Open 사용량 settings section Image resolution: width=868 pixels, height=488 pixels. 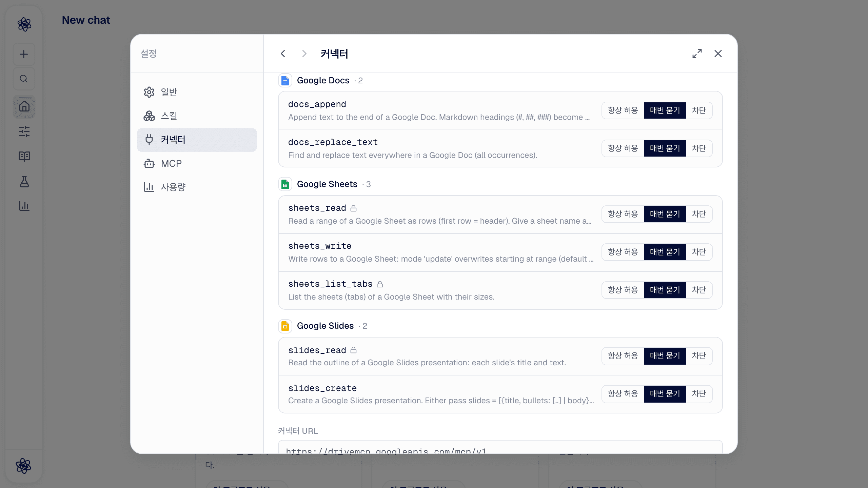(197, 187)
